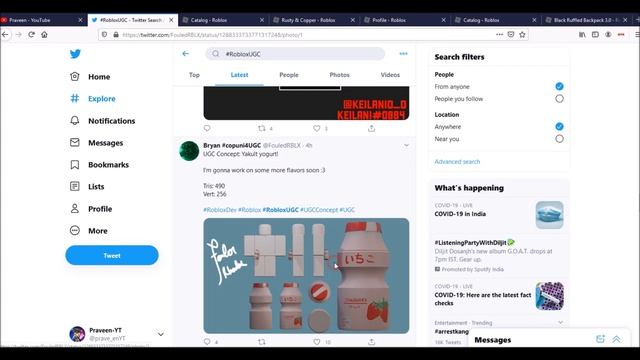
Task: Reload the page in browser toolbar
Action: coord(31,35)
